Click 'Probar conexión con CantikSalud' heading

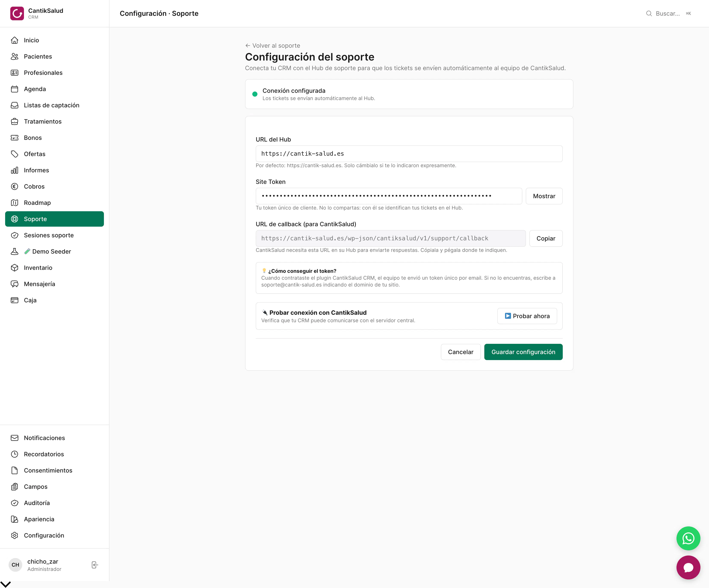click(x=318, y=313)
